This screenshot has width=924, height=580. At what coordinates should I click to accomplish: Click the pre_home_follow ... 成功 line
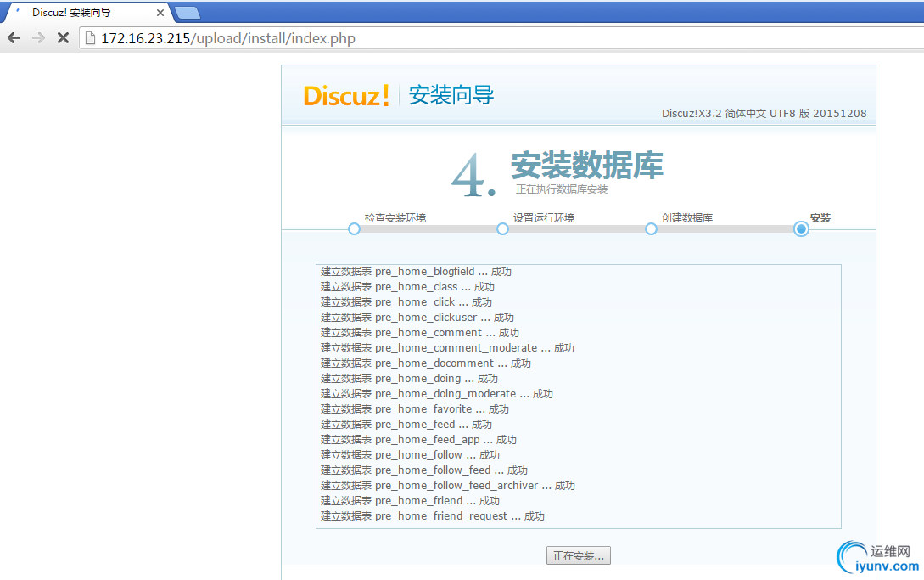click(410, 455)
